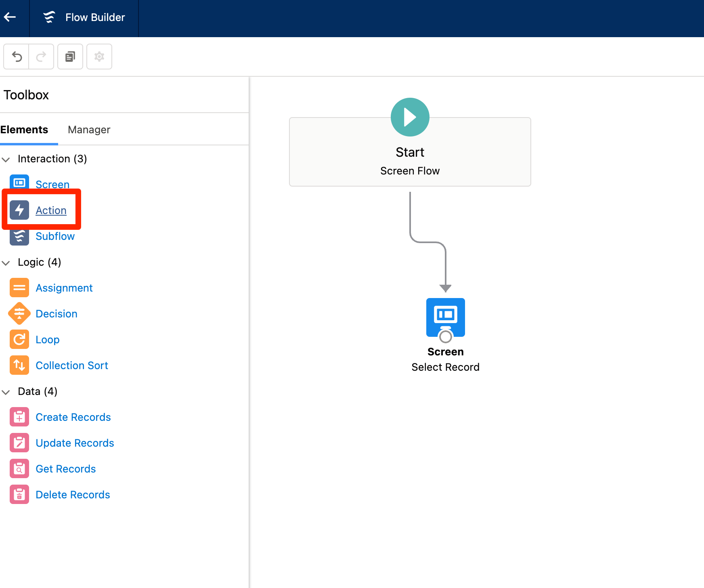Viewport: 704px width, 588px height.
Task: Collapse the Logic section
Action: 6,263
